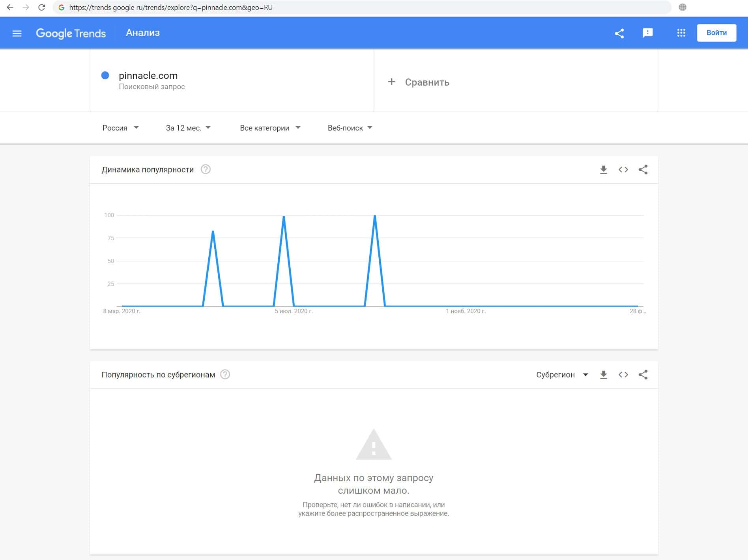748x560 pixels.
Task: Share the Популярность по субрегионам card
Action: click(x=643, y=375)
